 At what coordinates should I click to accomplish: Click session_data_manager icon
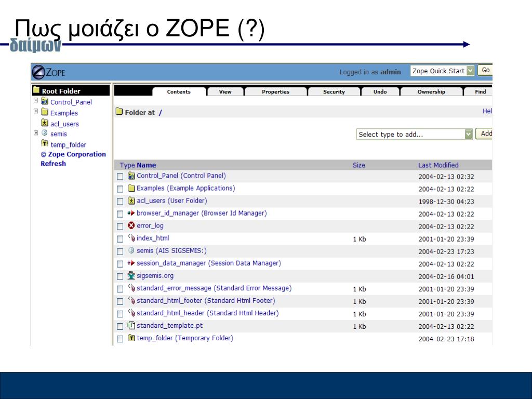point(131,263)
